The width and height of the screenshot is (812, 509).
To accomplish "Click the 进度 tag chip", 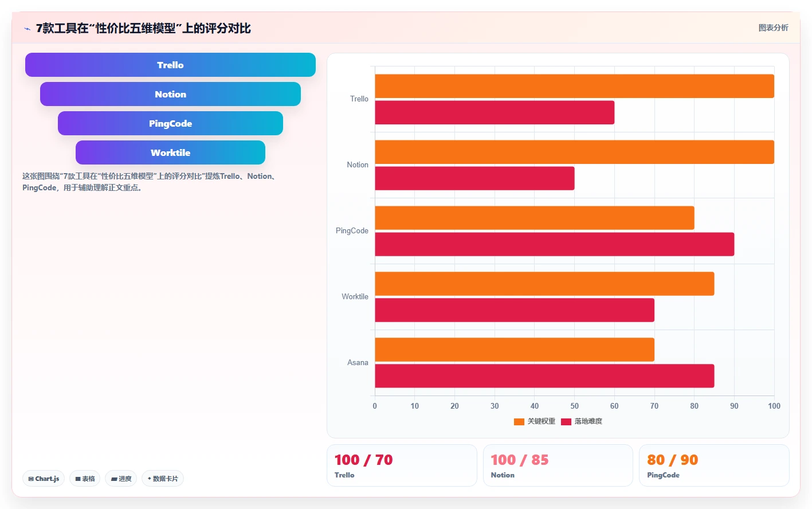I will pyautogui.click(x=121, y=479).
